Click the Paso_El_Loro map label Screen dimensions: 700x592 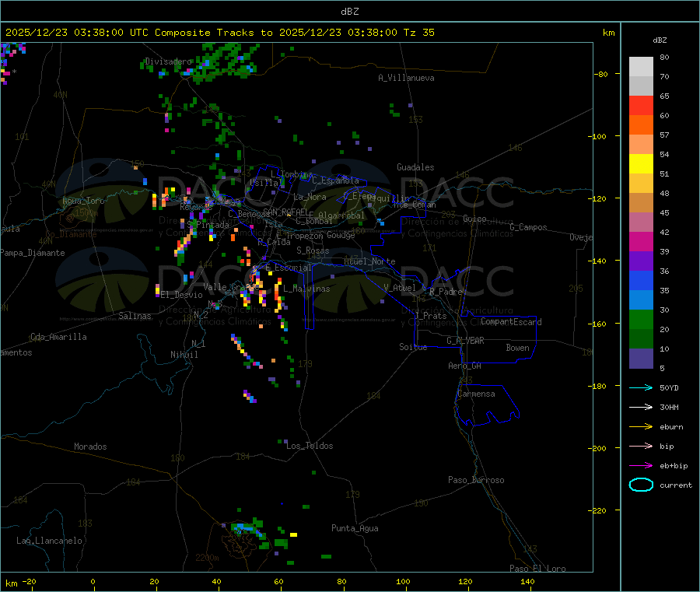pyautogui.click(x=537, y=569)
